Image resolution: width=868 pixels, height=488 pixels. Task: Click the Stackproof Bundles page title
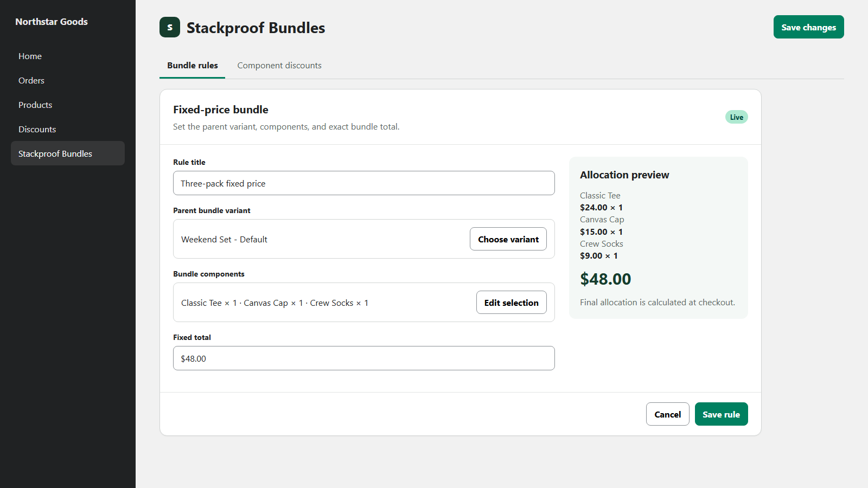256,28
